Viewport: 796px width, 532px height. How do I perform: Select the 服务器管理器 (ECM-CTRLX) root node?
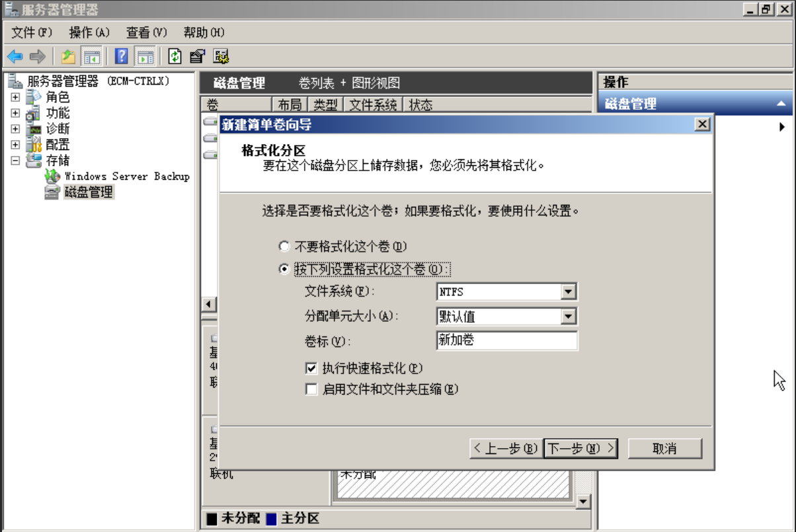click(98, 81)
